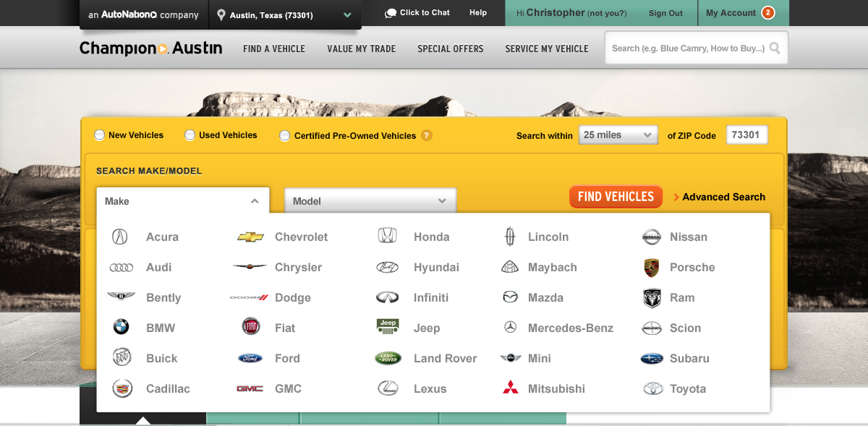The width and height of the screenshot is (868, 426).
Task: Click the red Mitsubishi diamonds logo
Action: (511, 388)
